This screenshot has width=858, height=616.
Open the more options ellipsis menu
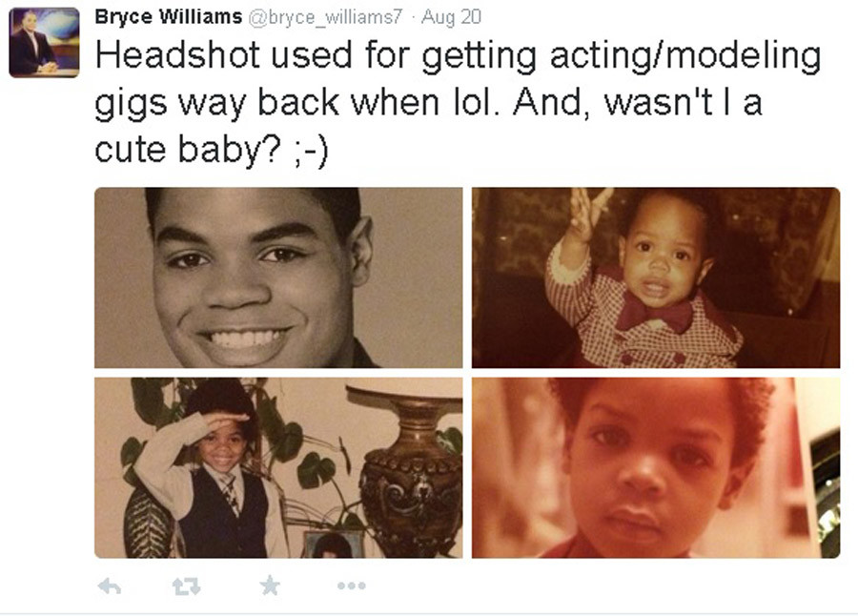(x=351, y=585)
